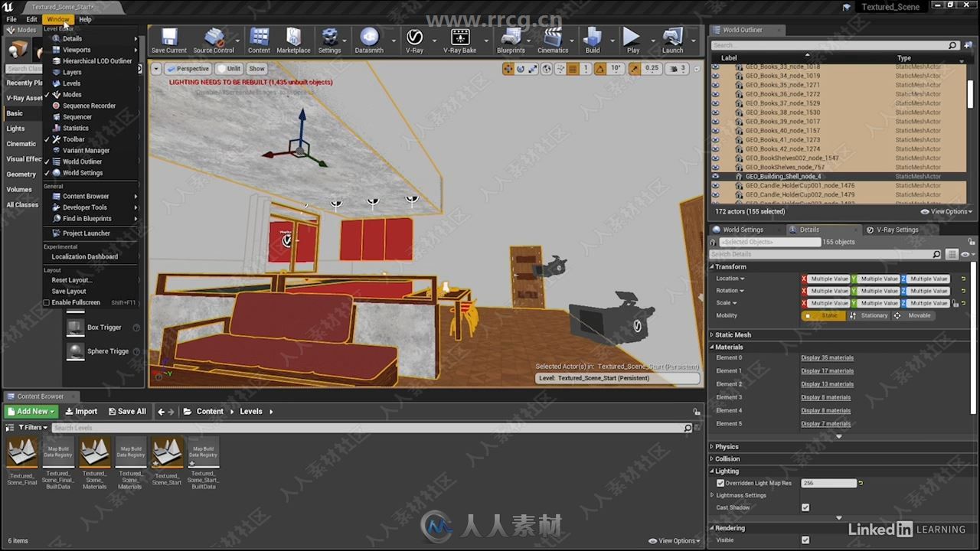
Task: Toggle Enable Fullscreen checkbox in Window menu
Action: coord(47,302)
